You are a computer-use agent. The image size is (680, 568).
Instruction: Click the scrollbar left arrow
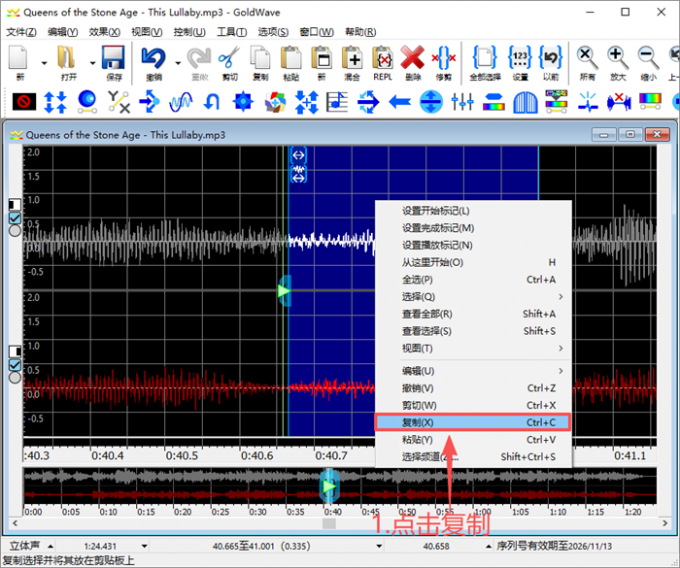click(x=15, y=523)
